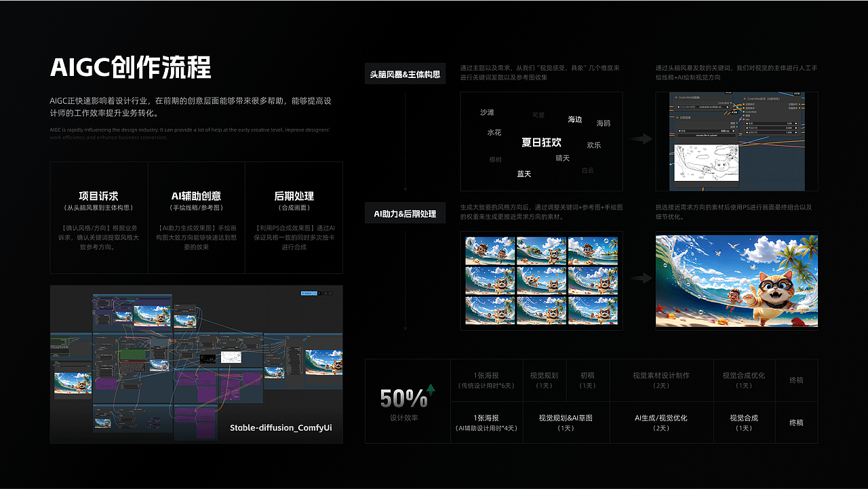Viewport: 868px width, 489px height.
Task: Open the final surfing cat beach poster
Action: 736,281
